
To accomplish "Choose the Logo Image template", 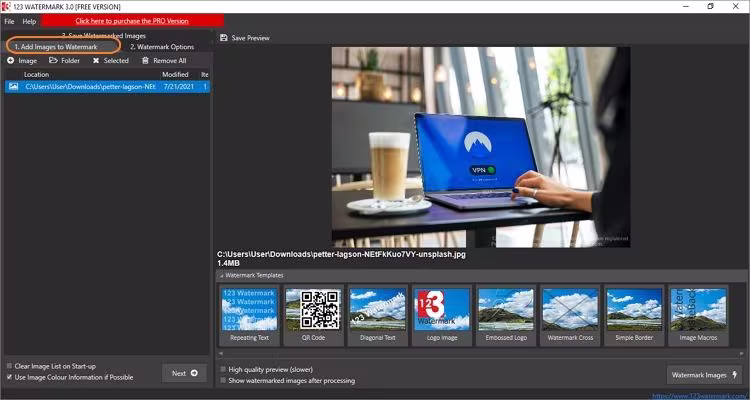I will [x=441, y=315].
